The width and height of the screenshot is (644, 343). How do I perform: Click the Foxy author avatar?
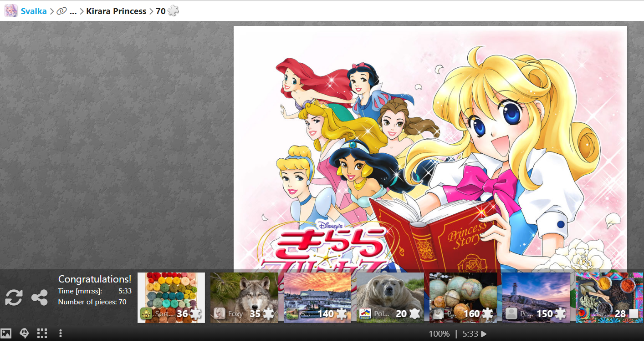click(x=220, y=313)
